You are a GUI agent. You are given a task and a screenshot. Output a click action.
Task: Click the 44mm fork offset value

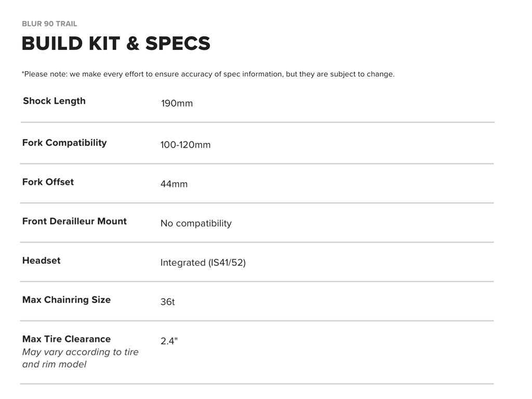coord(174,184)
